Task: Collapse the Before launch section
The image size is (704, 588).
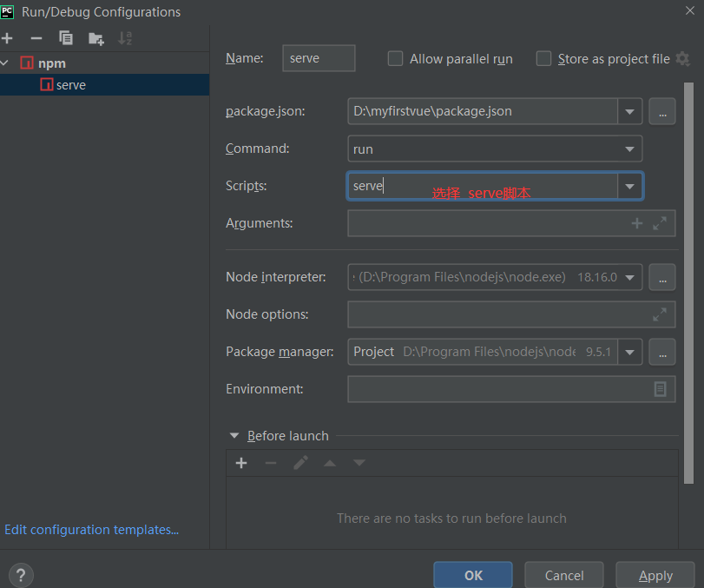Action: tap(234, 436)
